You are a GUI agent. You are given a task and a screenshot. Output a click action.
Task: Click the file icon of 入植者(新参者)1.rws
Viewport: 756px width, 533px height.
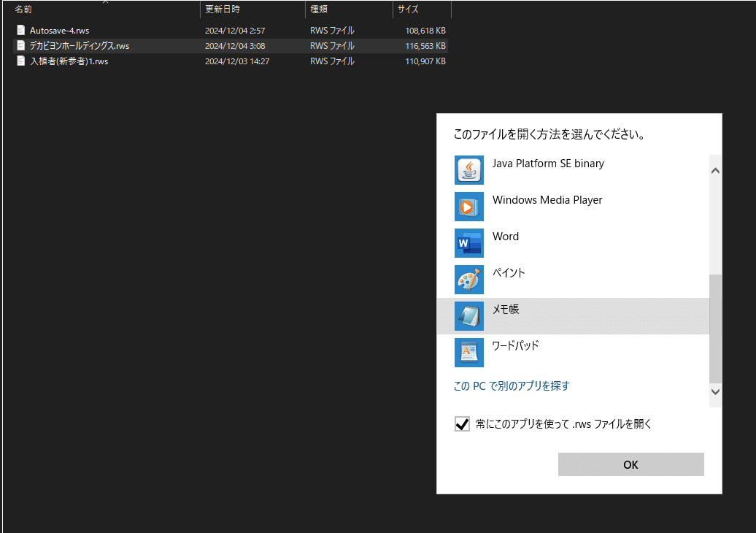(20, 61)
